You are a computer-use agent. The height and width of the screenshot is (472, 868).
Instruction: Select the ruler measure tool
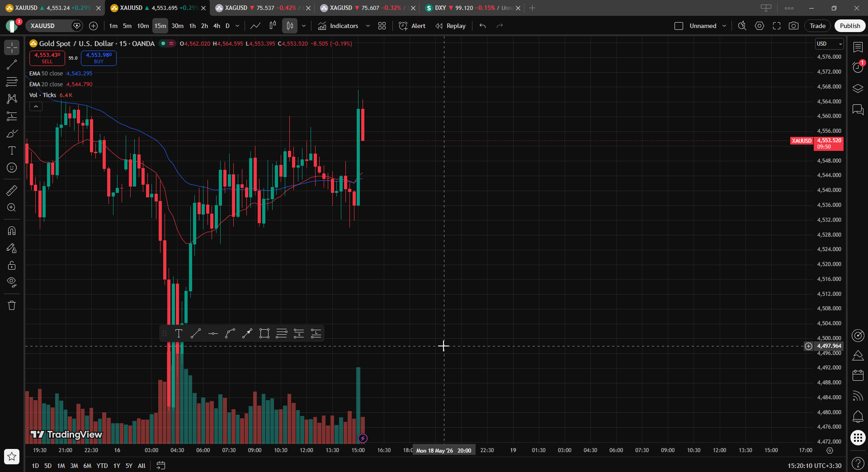click(12, 190)
